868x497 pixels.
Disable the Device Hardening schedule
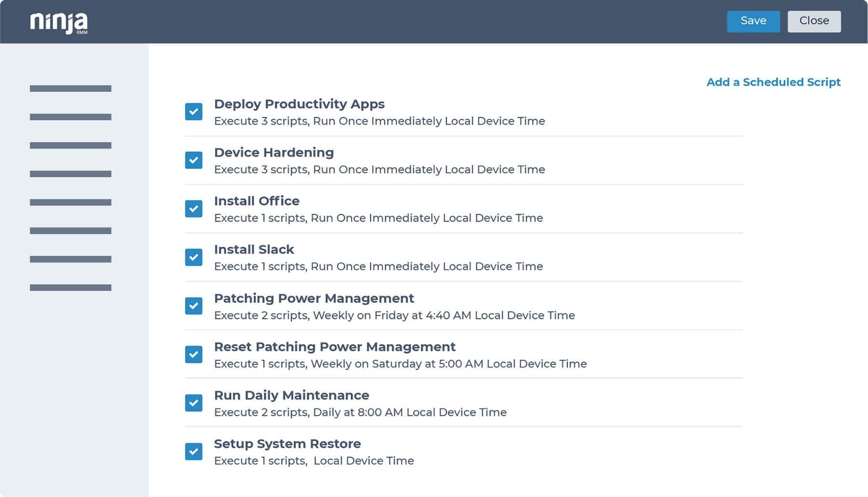(x=194, y=160)
